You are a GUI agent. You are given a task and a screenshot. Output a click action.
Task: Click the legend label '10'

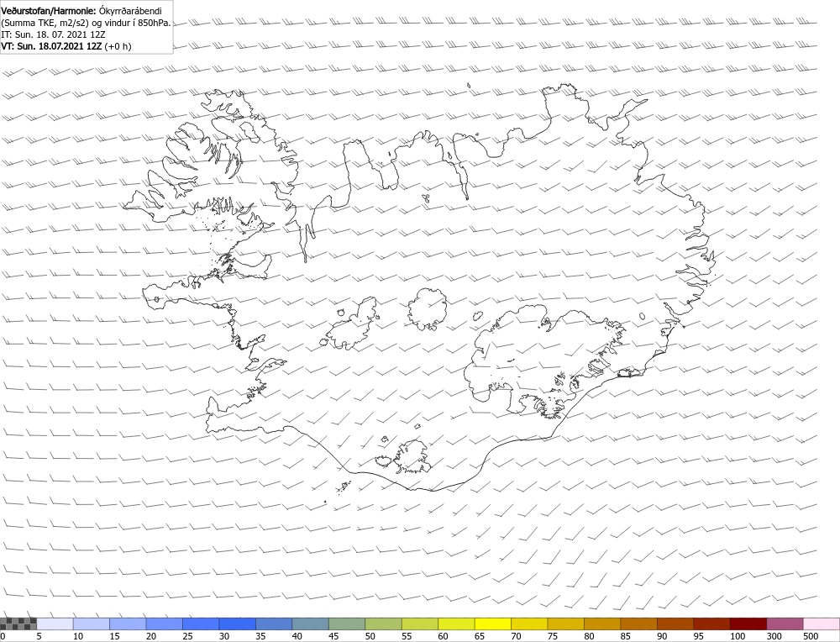click(x=78, y=636)
